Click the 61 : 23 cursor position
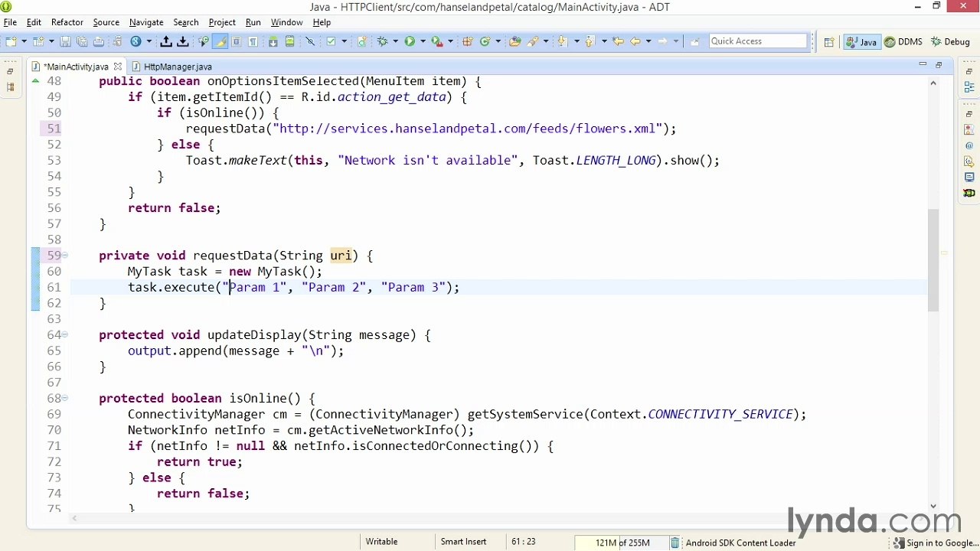The width and height of the screenshot is (980, 551). pyautogui.click(x=523, y=542)
